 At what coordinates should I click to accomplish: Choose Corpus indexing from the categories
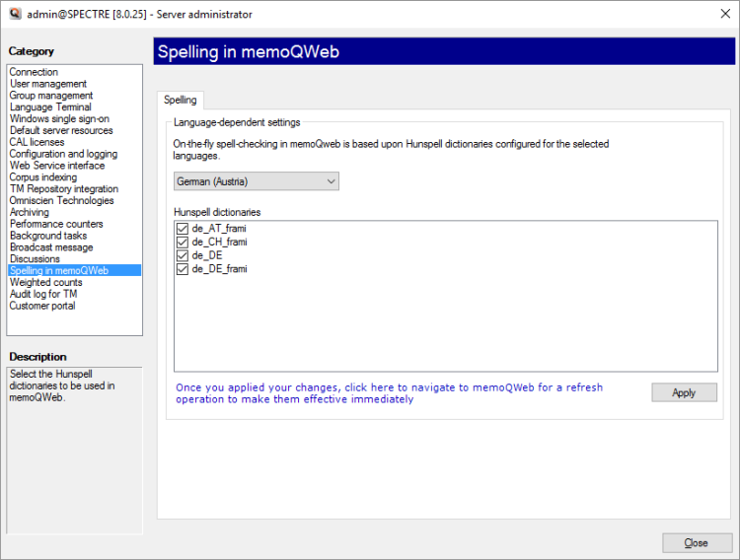tap(42, 177)
